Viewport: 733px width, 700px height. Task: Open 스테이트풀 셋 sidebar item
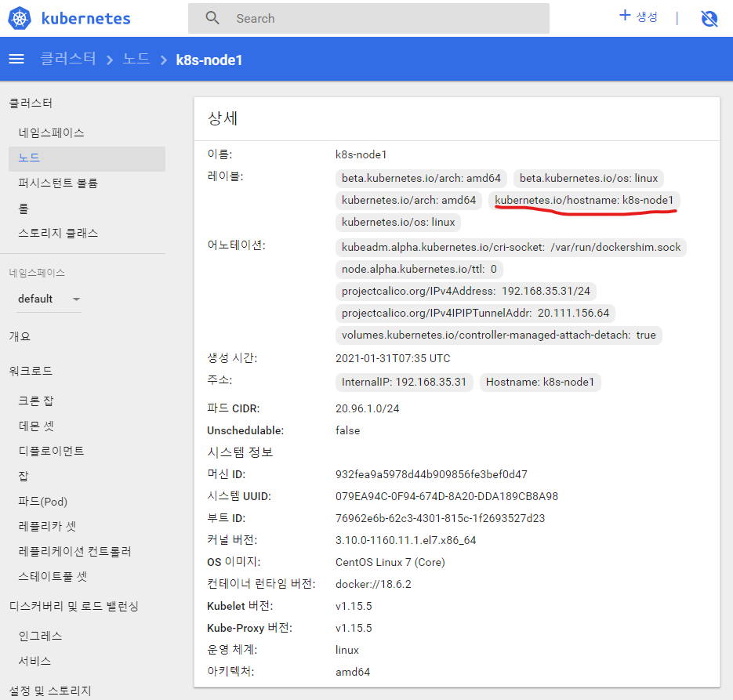coord(53,577)
